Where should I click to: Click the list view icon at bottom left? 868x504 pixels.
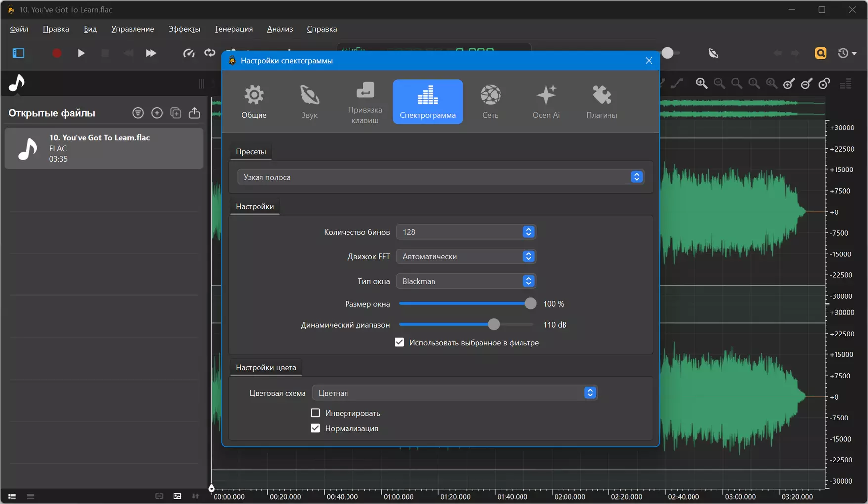click(x=12, y=496)
